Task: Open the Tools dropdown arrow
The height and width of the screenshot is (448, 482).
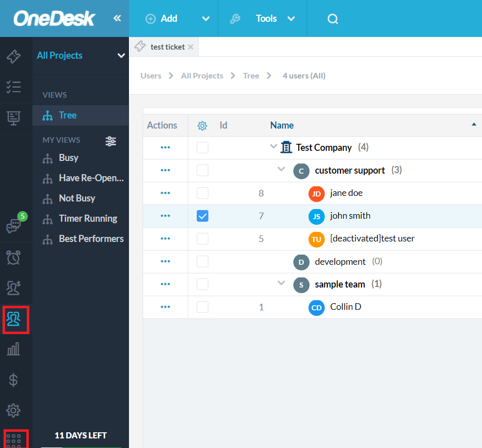Action: pos(291,19)
